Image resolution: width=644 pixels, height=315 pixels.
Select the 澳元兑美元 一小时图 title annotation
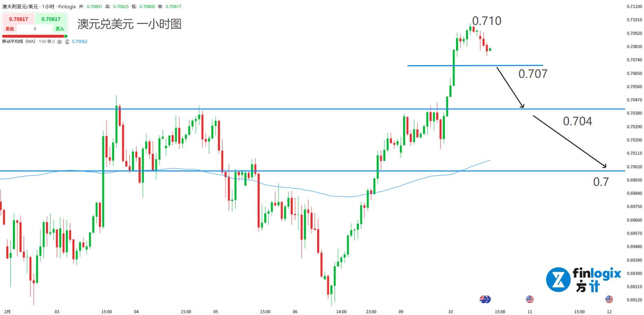[x=129, y=24]
